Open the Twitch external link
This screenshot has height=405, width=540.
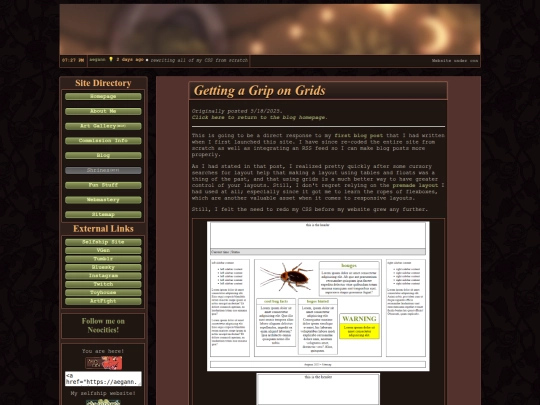[103, 284]
